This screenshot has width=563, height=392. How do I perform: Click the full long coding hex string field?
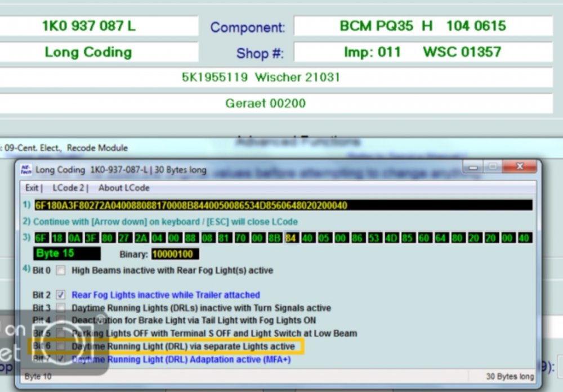point(283,205)
